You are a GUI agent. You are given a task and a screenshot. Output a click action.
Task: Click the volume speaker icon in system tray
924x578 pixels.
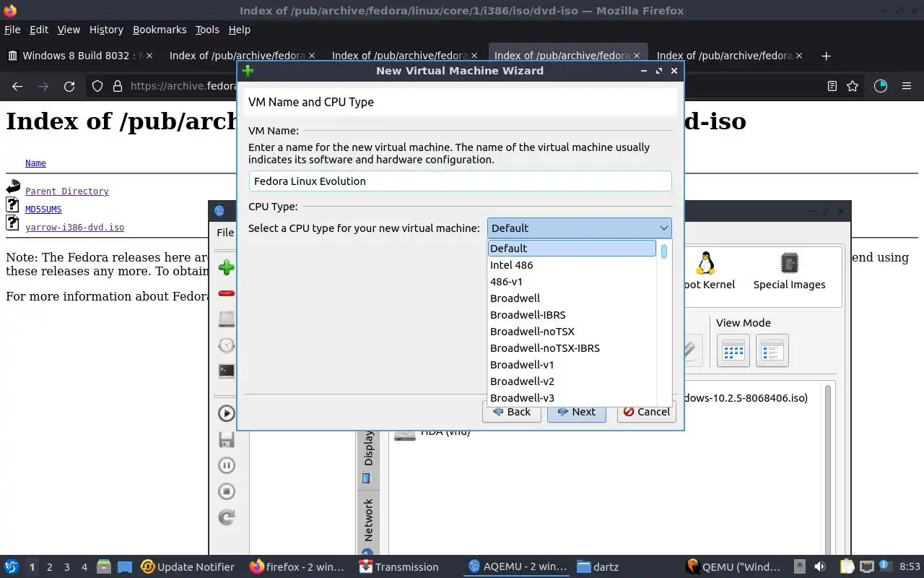[x=820, y=566]
